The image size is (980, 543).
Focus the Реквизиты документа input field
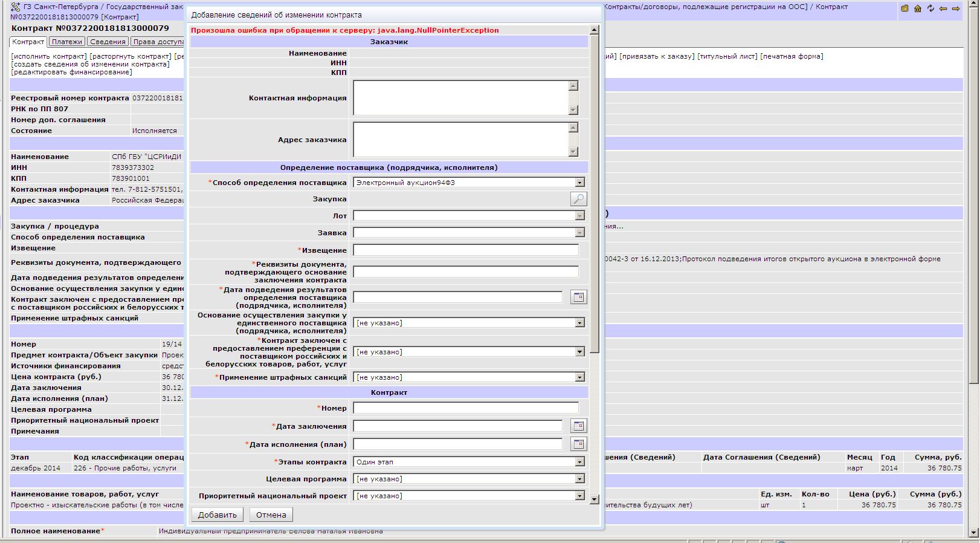466,272
